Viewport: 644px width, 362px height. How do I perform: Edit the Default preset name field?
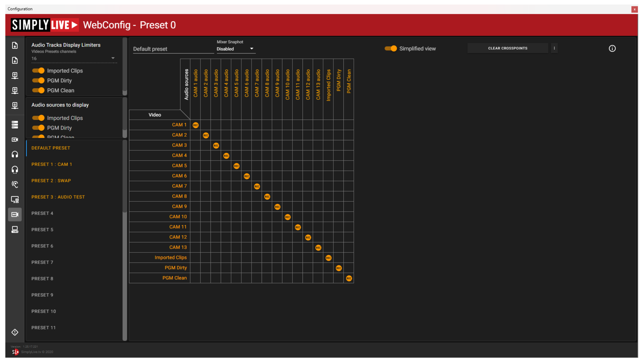point(173,49)
